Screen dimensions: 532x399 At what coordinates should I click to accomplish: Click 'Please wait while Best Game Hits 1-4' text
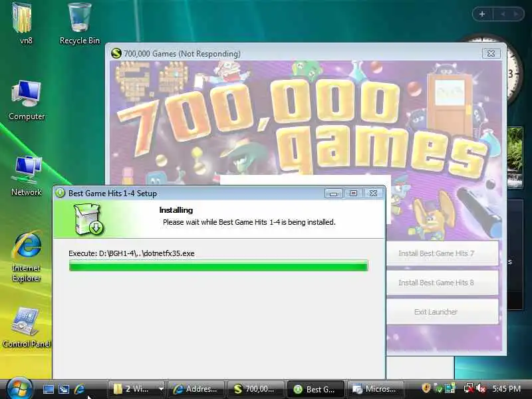coord(222,222)
